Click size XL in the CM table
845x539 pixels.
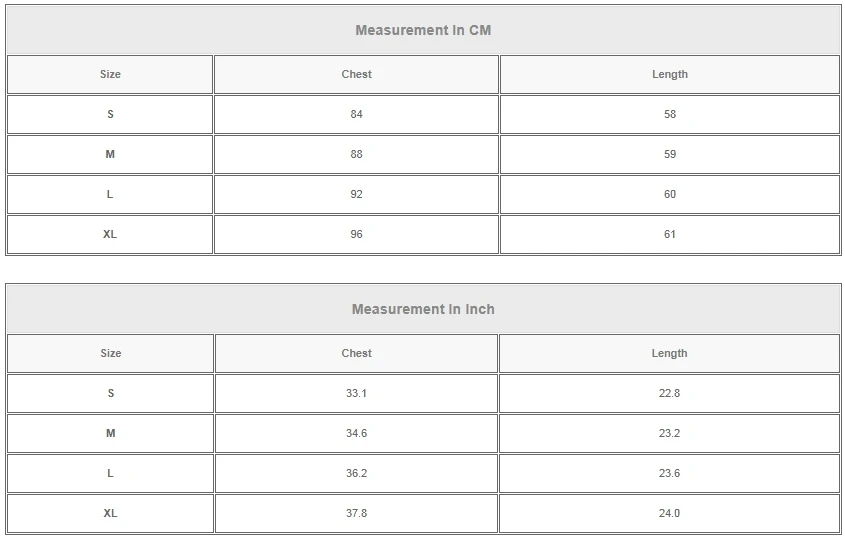110,234
